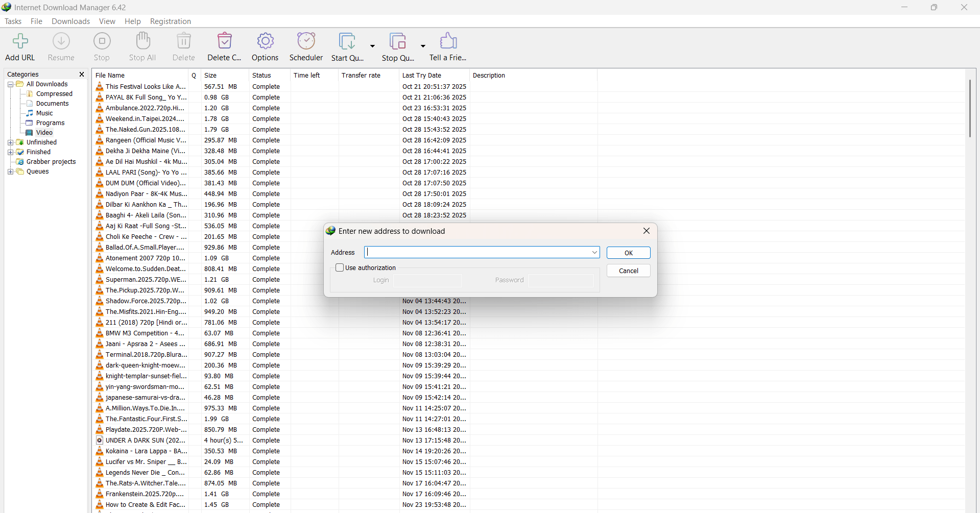Click the VLC icon of Superman.2025.720p
980x513 pixels.
tap(100, 280)
